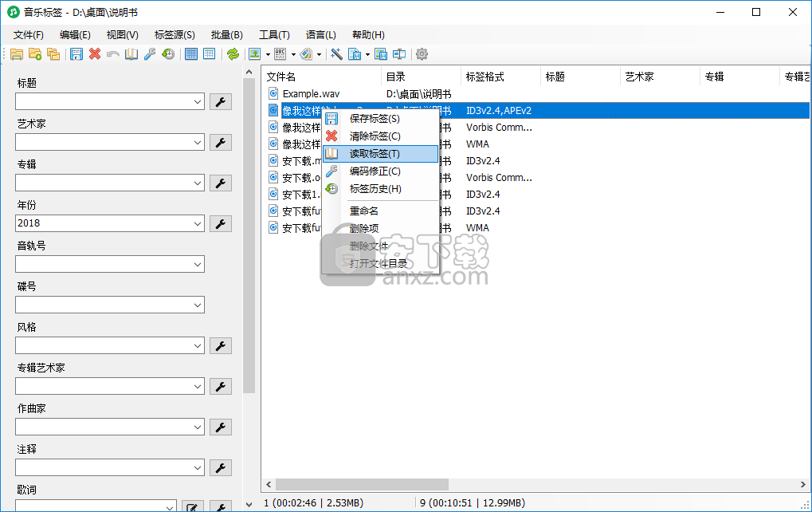Select the Example.wav file row
Screen dimensions: 812x512
pos(536,94)
